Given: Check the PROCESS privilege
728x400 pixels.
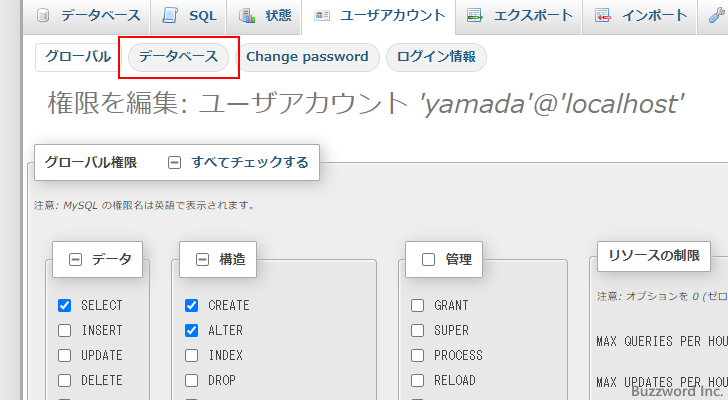Looking at the screenshot, I should click(x=417, y=355).
